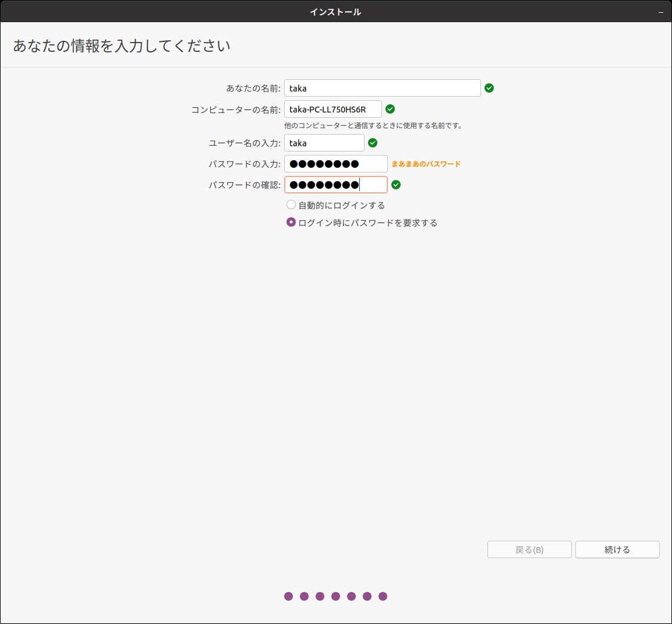Click the まあまあのパスワード strength label
Screen dimensions: 672x624
[x=427, y=164]
